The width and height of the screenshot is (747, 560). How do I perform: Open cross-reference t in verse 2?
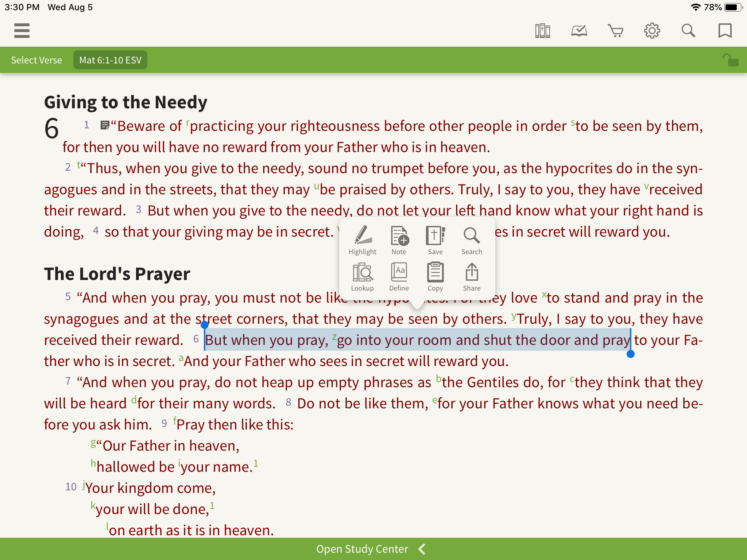tap(78, 164)
